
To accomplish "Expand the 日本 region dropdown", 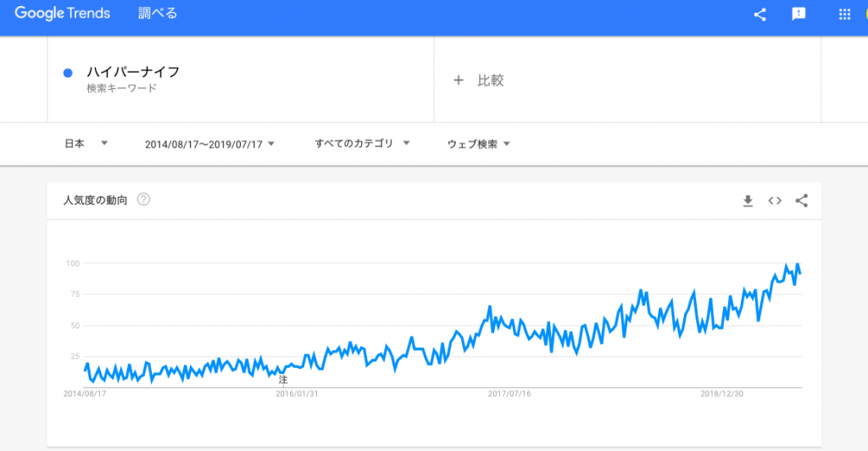I will (86, 144).
